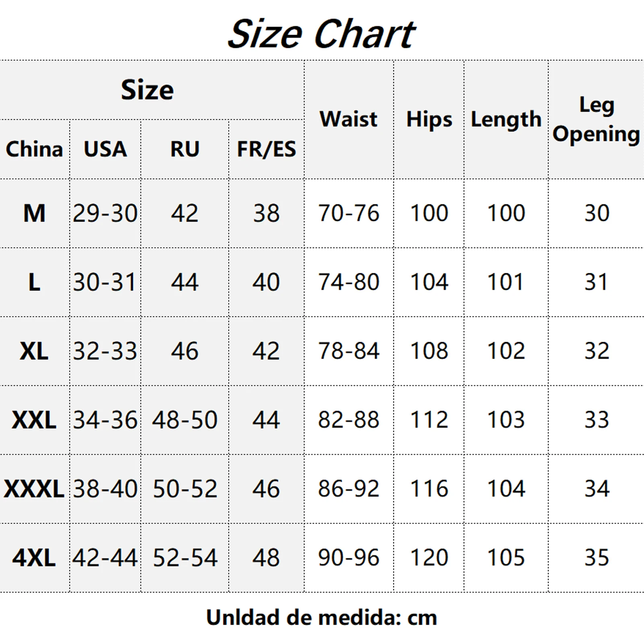
Task: Click leg opening value 31
Action: 597,282
